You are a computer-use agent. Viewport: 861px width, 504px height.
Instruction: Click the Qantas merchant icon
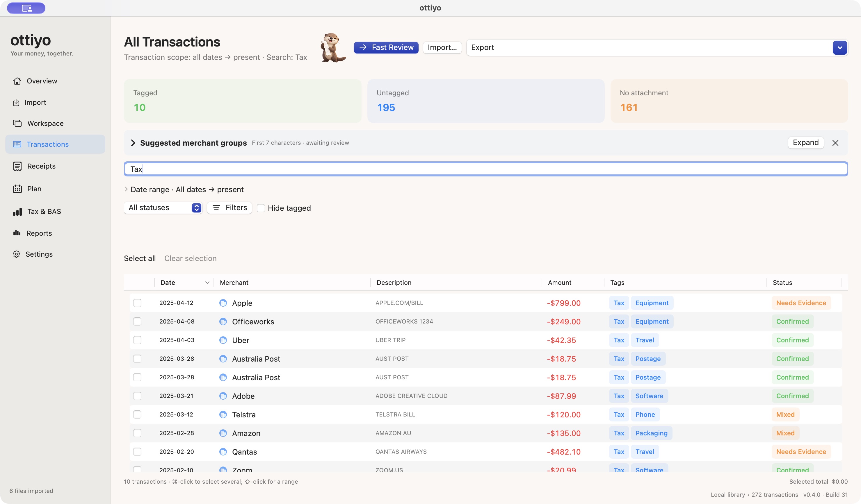point(223,452)
